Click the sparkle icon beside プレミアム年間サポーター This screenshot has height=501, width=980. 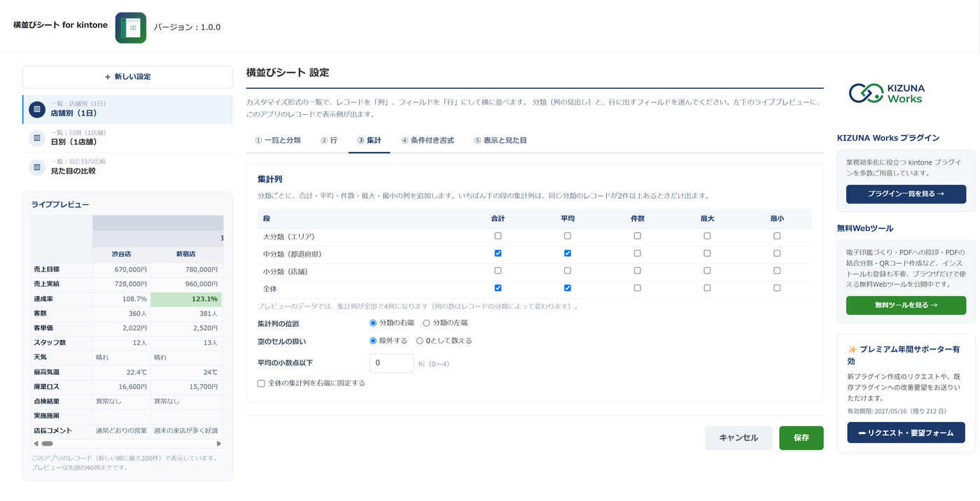(852, 350)
